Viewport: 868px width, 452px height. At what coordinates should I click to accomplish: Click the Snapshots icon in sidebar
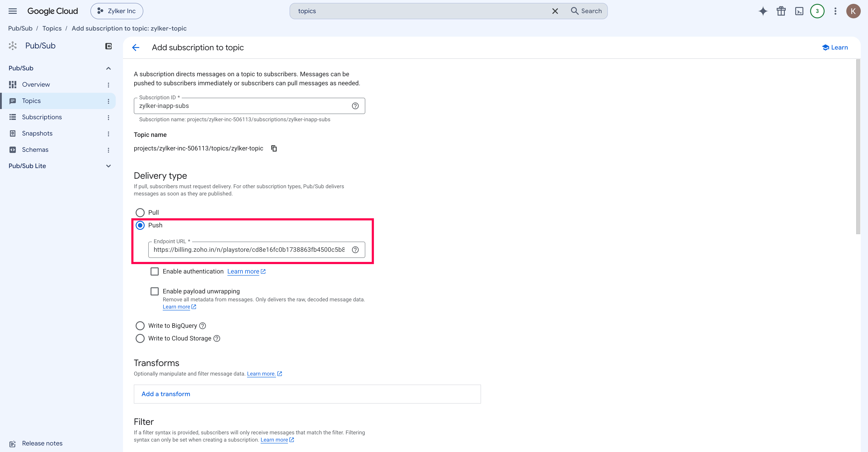pyautogui.click(x=13, y=133)
